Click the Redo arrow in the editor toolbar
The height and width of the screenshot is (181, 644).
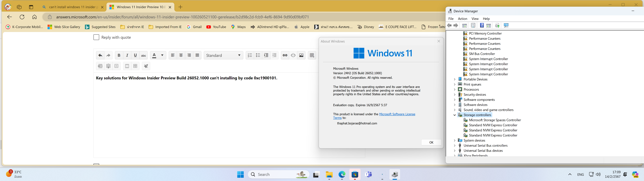pos(108,55)
